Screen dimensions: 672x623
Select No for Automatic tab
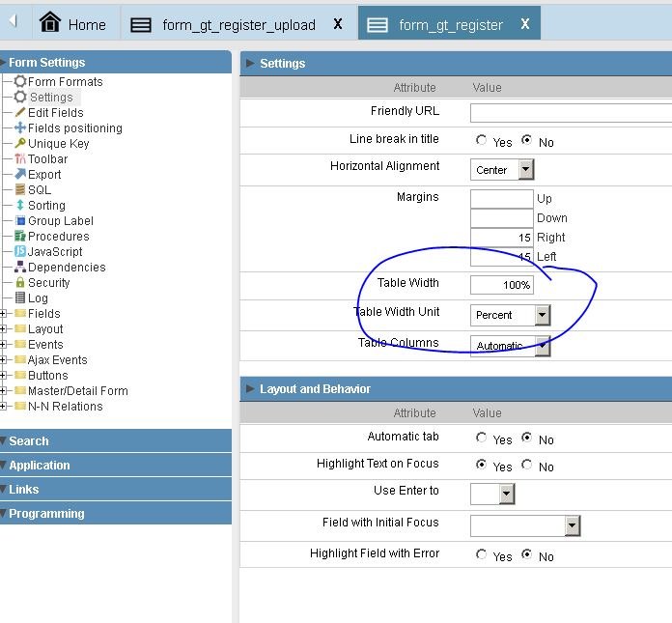tap(527, 438)
